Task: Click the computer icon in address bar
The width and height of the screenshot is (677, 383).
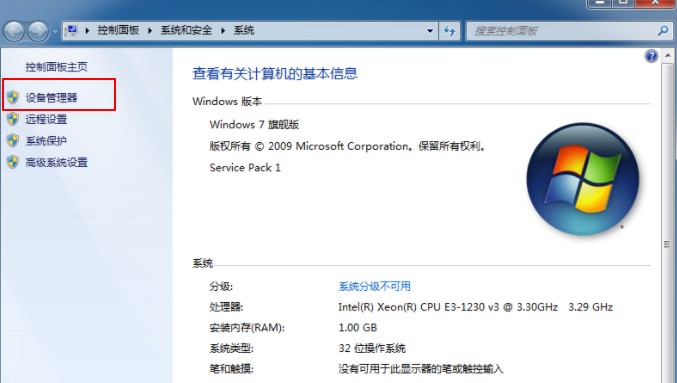Action: click(x=71, y=30)
